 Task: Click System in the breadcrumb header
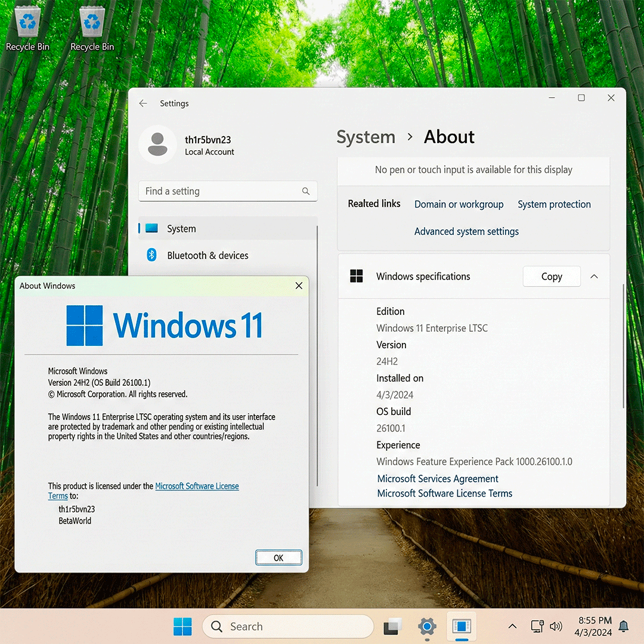(x=366, y=137)
